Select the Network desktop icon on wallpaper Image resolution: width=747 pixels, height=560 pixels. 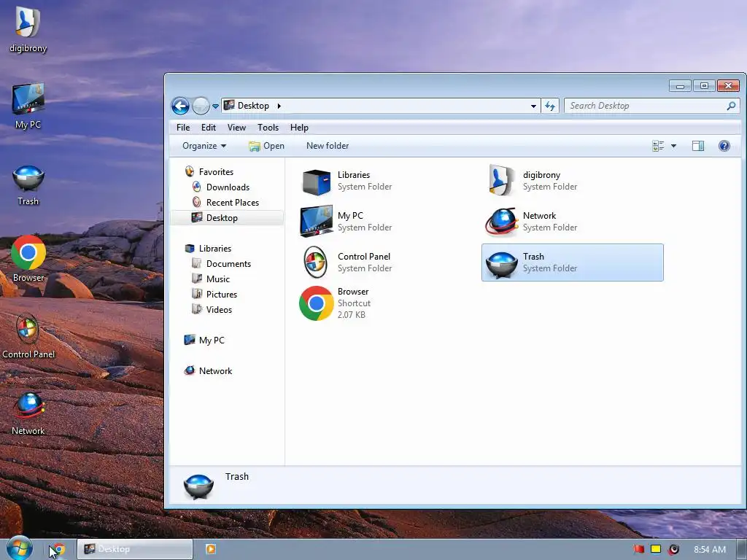point(28,413)
